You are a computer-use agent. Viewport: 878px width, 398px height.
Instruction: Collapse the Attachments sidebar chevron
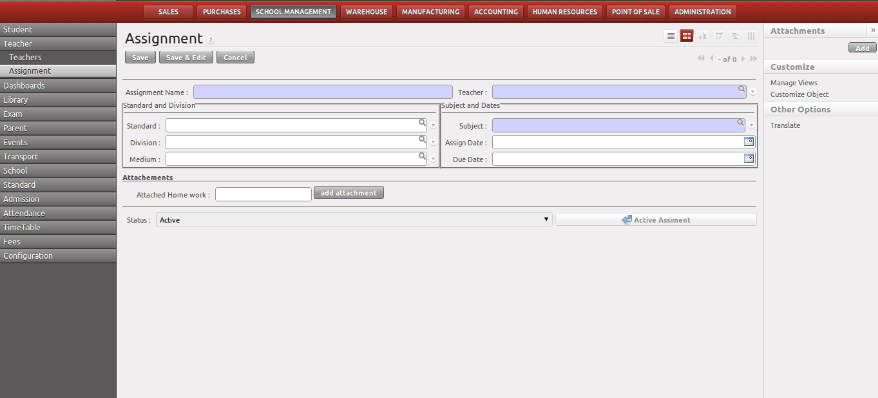tap(872, 30)
